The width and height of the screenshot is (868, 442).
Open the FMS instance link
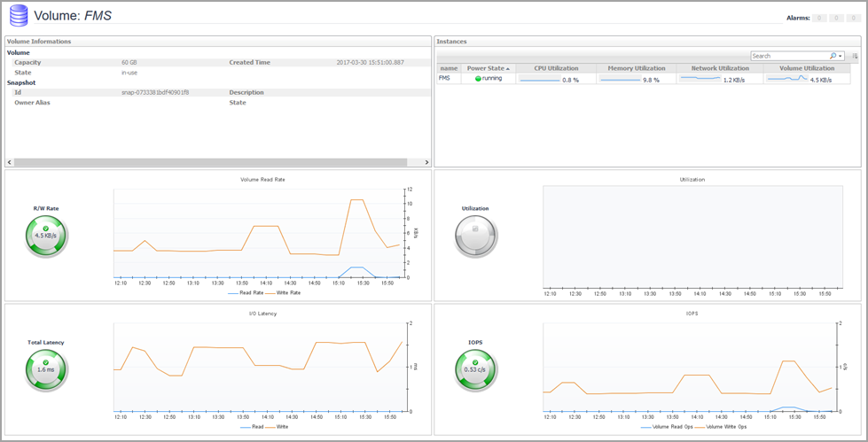(x=444, y=79)
